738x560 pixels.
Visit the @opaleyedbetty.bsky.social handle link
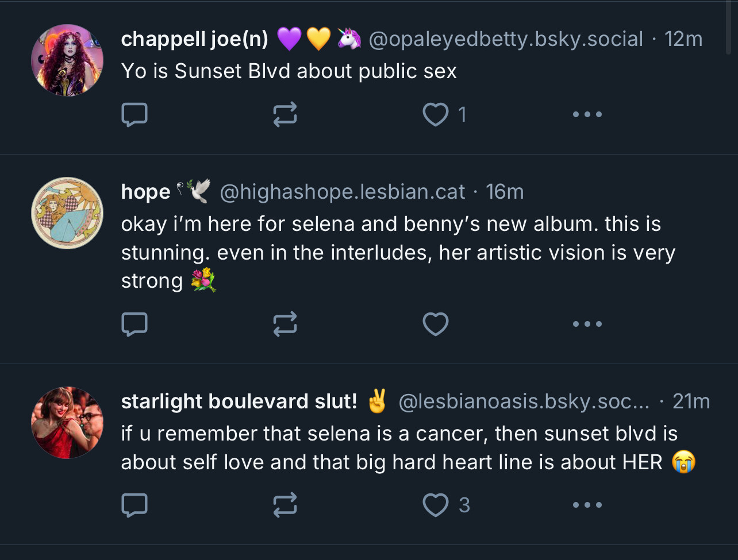506,39
